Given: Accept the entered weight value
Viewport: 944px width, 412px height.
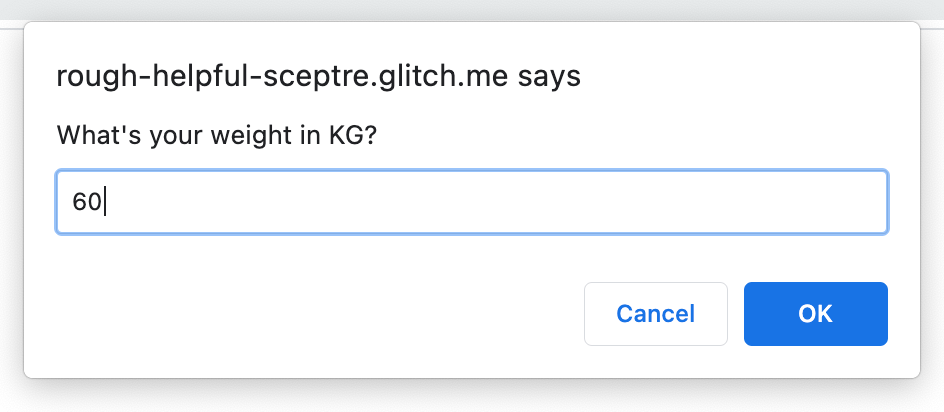Looking at the screenshot, I should (x=815, y=314).
